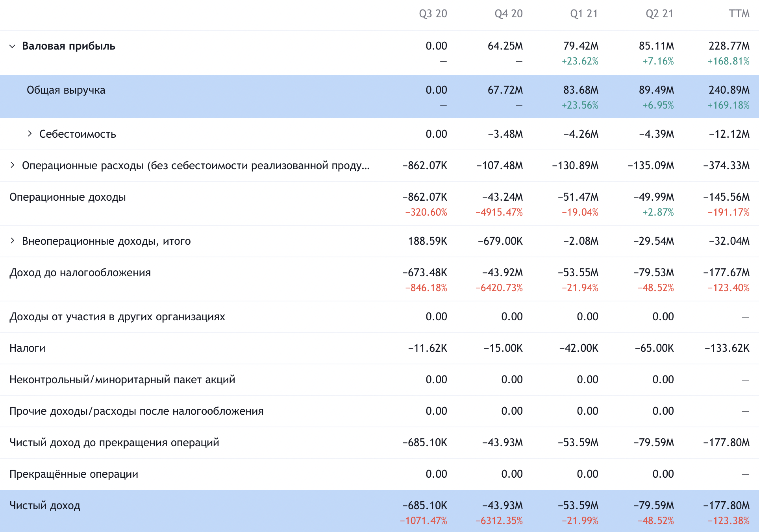Select the −123.38% net income change
759x532 pixels.
point(728,521)
